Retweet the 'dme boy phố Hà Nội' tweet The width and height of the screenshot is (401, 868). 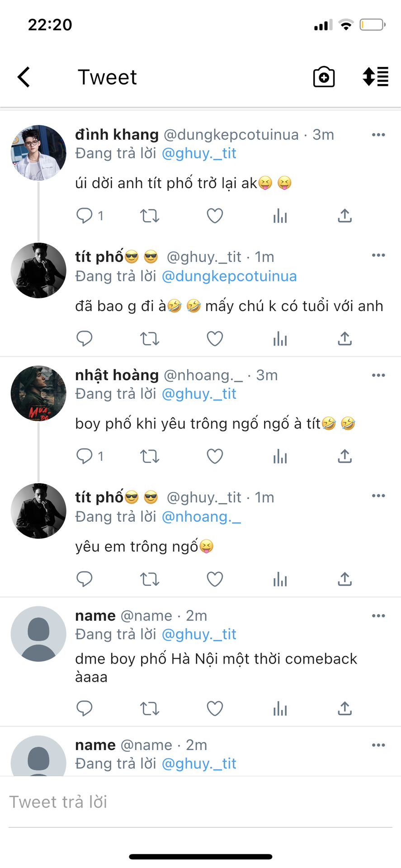(x=150, y=708)
